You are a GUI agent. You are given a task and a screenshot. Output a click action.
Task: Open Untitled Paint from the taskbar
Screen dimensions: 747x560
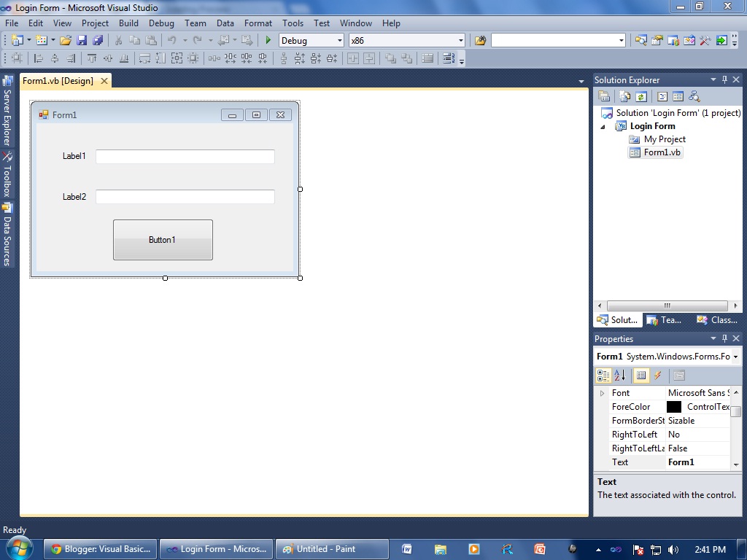[x=332, y=548]
